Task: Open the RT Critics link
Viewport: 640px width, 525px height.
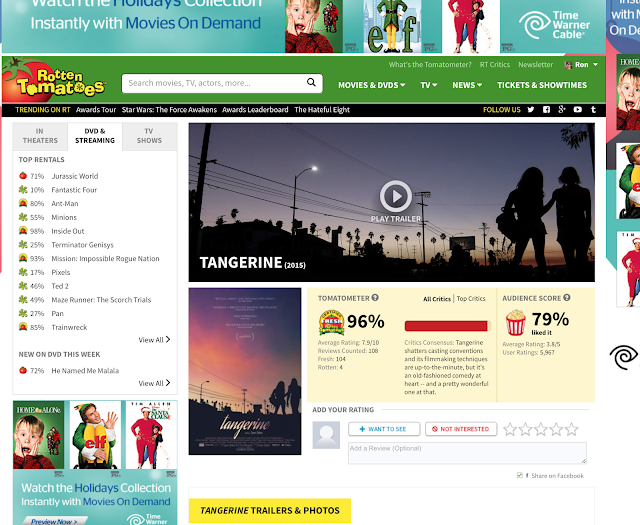Action: click(495, 65)
